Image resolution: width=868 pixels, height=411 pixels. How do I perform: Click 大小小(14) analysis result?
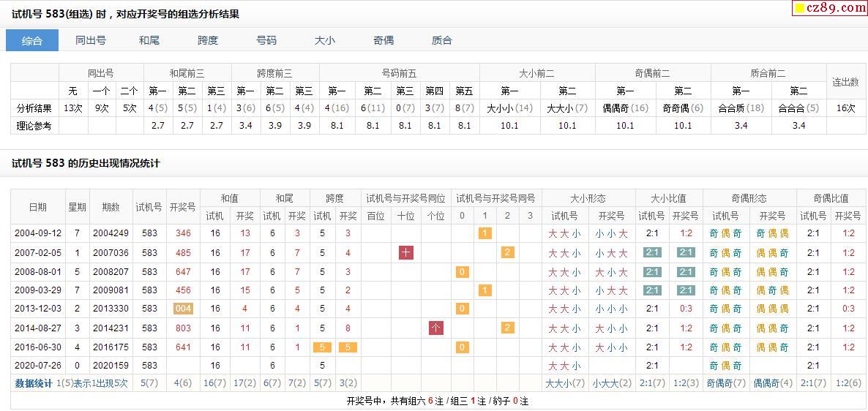click(510, 108)
